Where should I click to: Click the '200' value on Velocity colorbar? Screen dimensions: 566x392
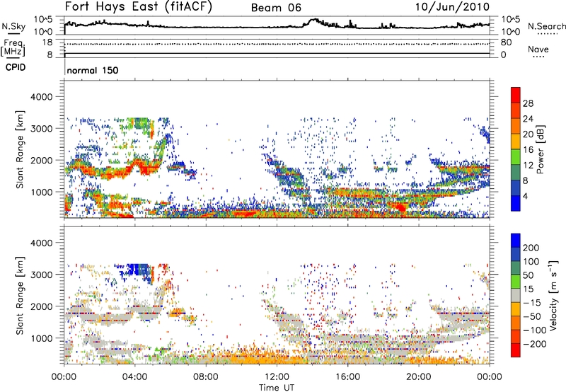[x=531, y=248]
